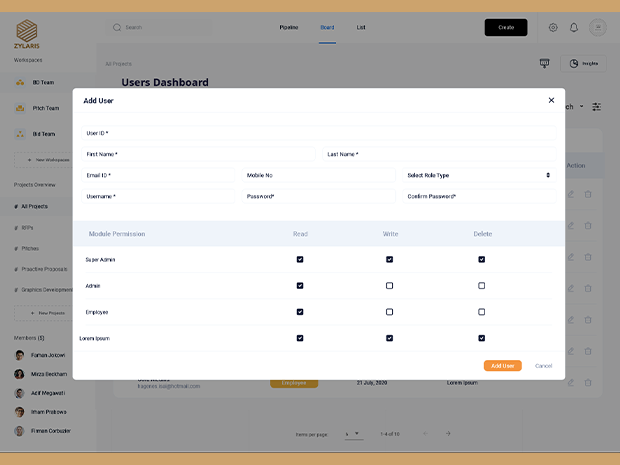Uncheck Employee Read permission

[300, 312]
